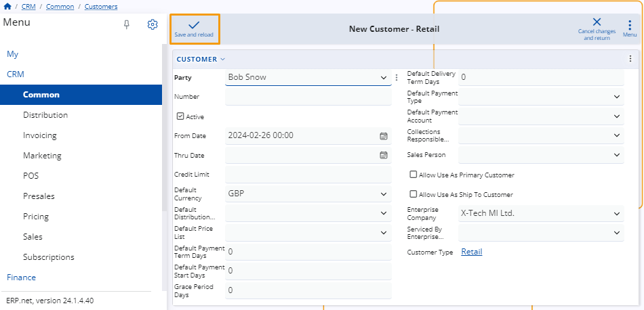This screenshot has width=644, height=310.
Task: Click the home icon in breadcrumb
Action: 7,7
